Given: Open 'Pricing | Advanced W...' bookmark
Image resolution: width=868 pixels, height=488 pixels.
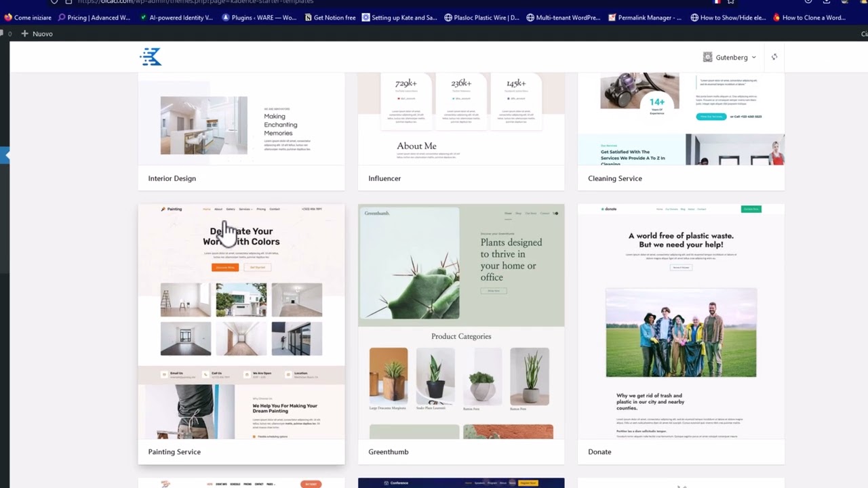Looking at the screenshot, I should (x=94, y=18).
